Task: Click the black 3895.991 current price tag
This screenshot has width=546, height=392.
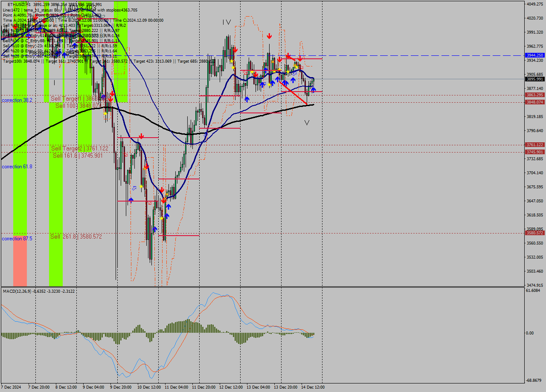Action: click(x=535, y=79)
